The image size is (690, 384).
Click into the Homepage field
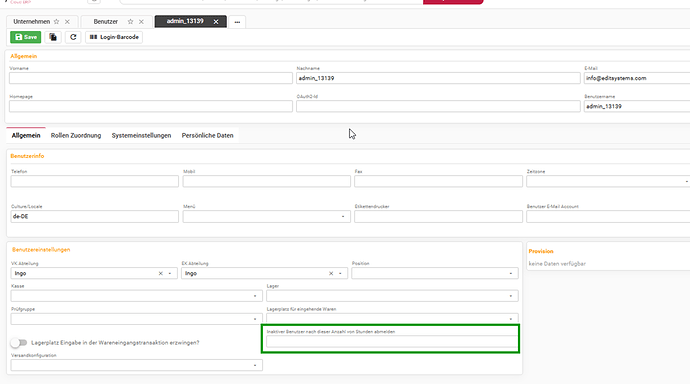151,106
